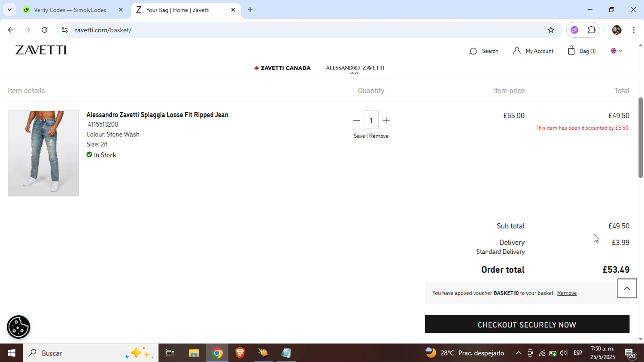
Task: Open My Account
Action: pos(533,51)
